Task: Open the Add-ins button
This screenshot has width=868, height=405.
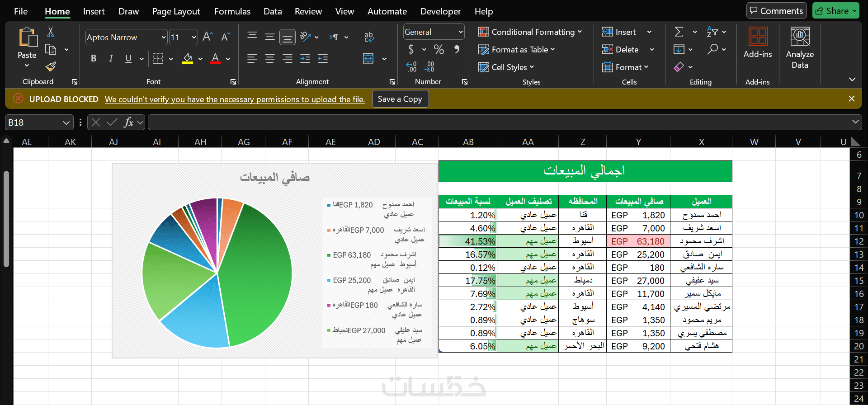Action: tap(758, 43)
